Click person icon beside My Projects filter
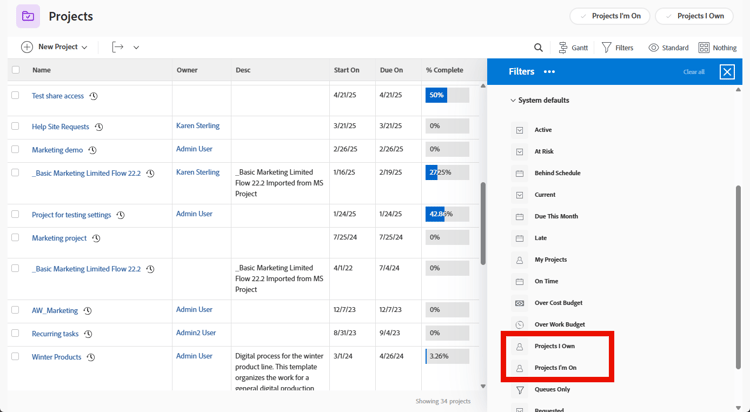The image size is (750, 412). coord(519,260)
